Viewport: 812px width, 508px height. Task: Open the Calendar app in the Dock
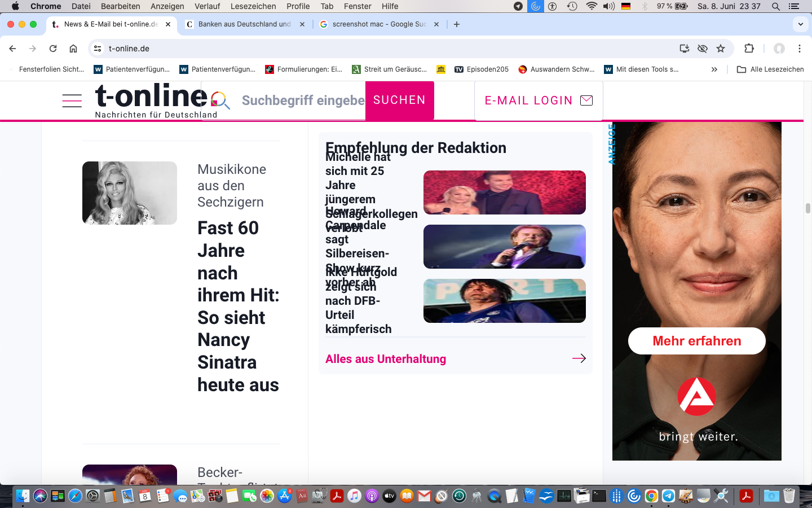[x=145, y=496]
